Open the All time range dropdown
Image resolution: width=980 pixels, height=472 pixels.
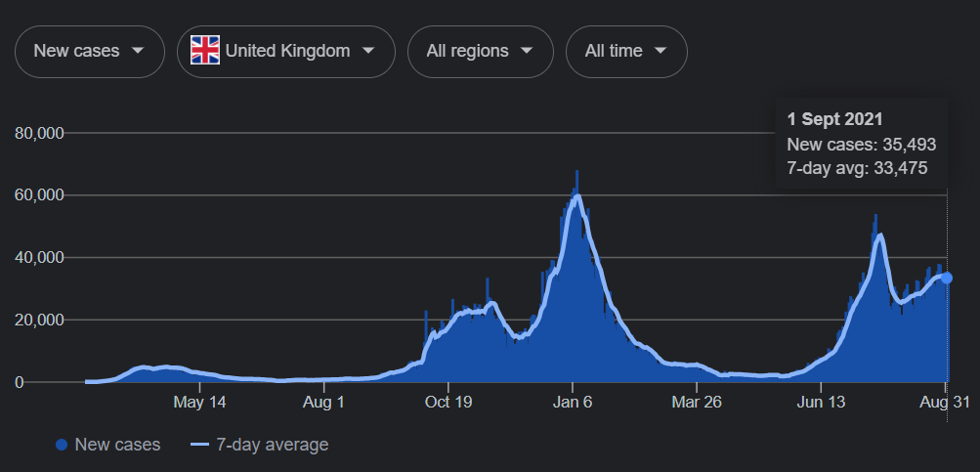(625, 51)
